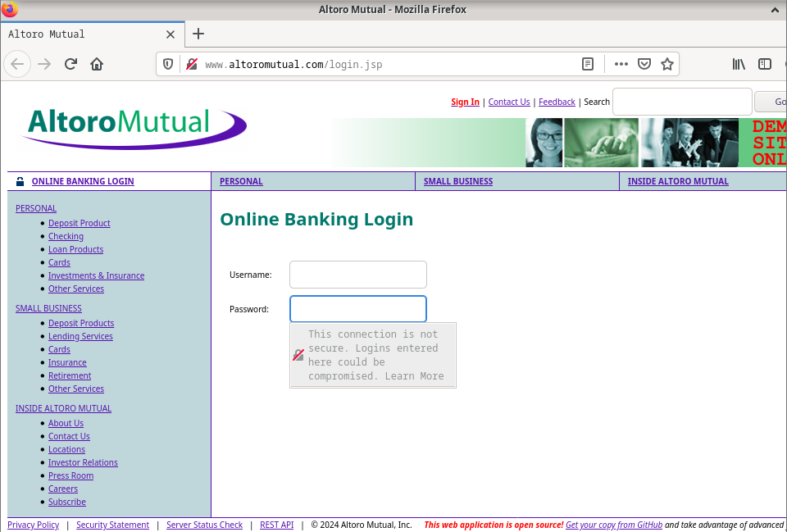Viewport: 787px width, 532px height.
Task: Open Subscribe link
Action: point(67,502)
